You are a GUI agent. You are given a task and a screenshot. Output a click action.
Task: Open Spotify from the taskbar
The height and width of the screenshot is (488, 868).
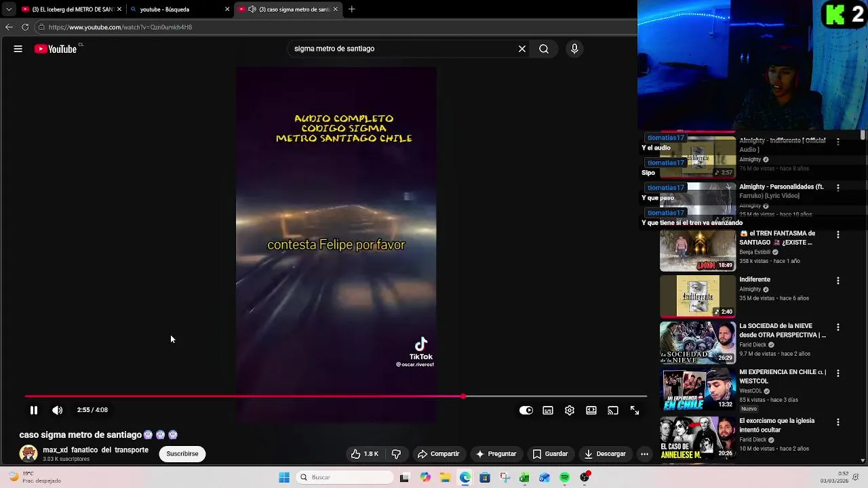(x=565, y=478)
